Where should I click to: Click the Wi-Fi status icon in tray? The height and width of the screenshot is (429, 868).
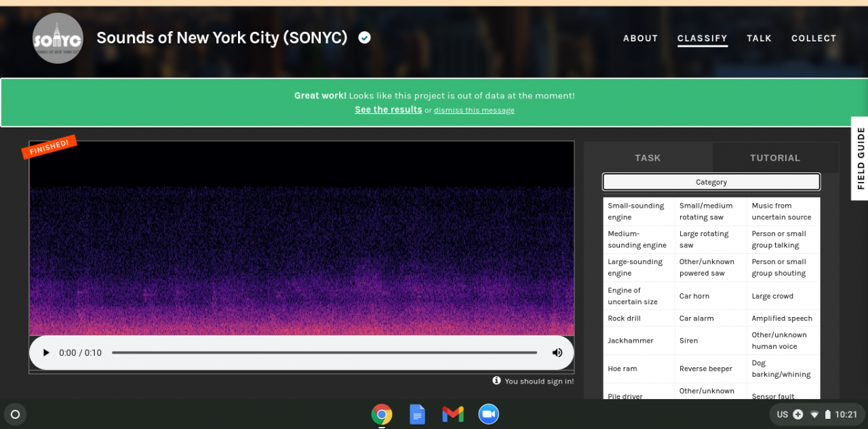pyautogui.click(x=814, y=414)
